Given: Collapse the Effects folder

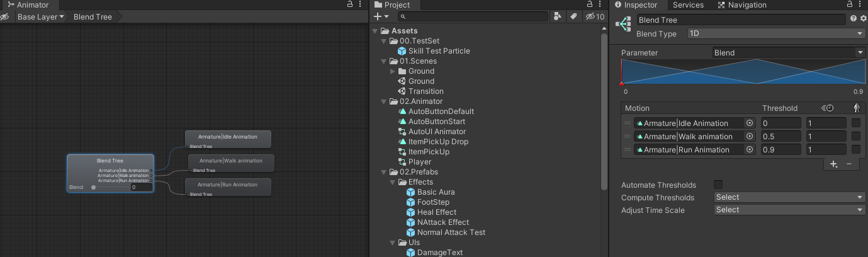Looking at the screenshot, I should (393, 182).
